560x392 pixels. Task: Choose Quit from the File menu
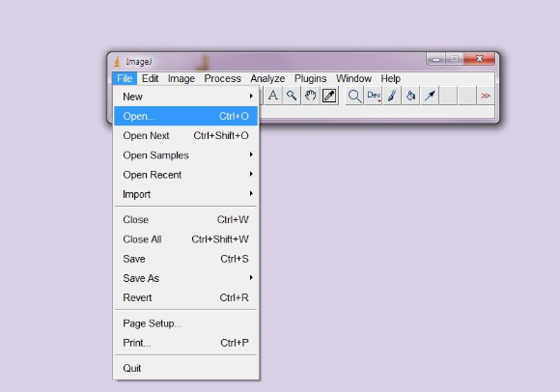[x=185, y=368]
